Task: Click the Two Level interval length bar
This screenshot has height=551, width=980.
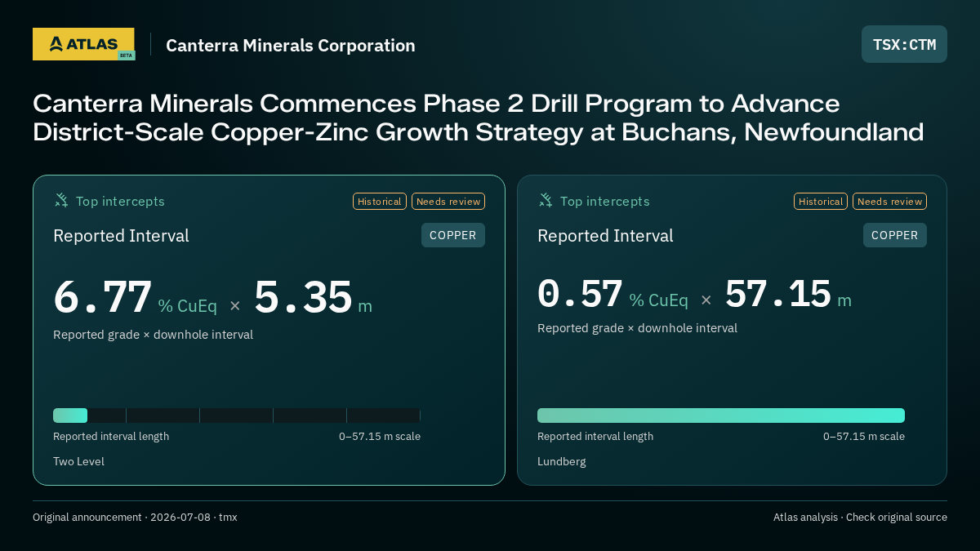Action: point(237,415)
